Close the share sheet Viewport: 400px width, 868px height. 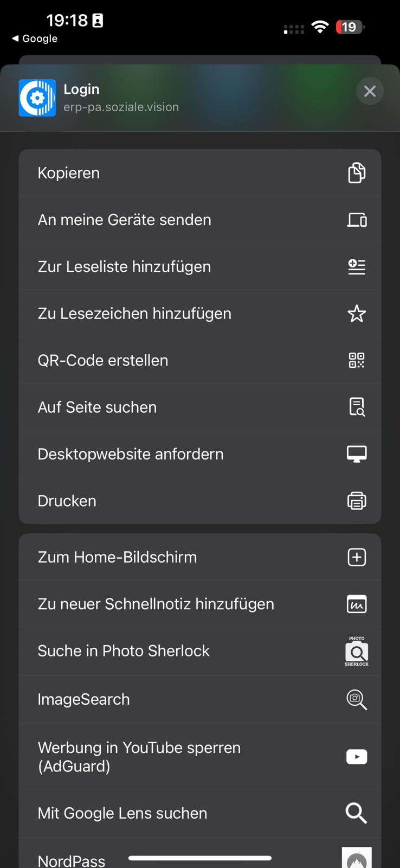(x=370, y=91)
